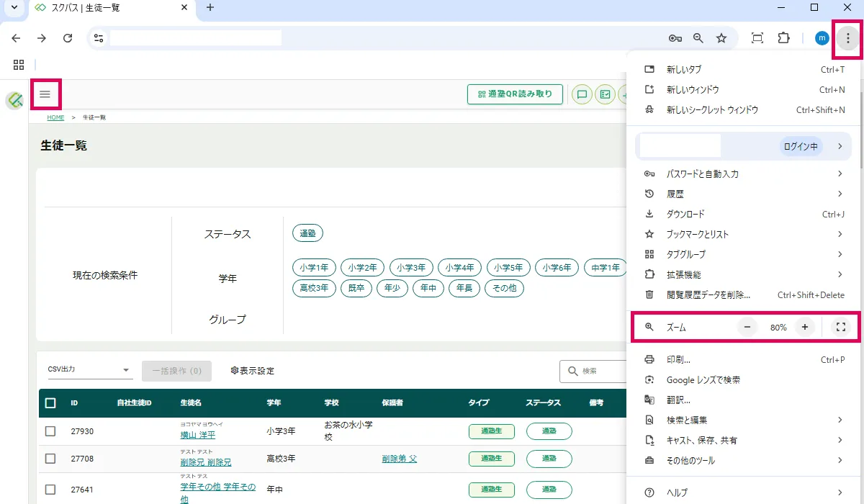The width and height of the screenshot is (864, 504).
Task: Click the 高校3年 grade chip
Action: click(314, 289)
